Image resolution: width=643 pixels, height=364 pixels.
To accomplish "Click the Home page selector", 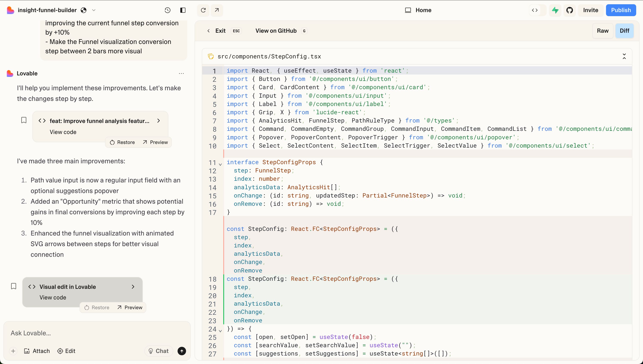I will 418,10.
